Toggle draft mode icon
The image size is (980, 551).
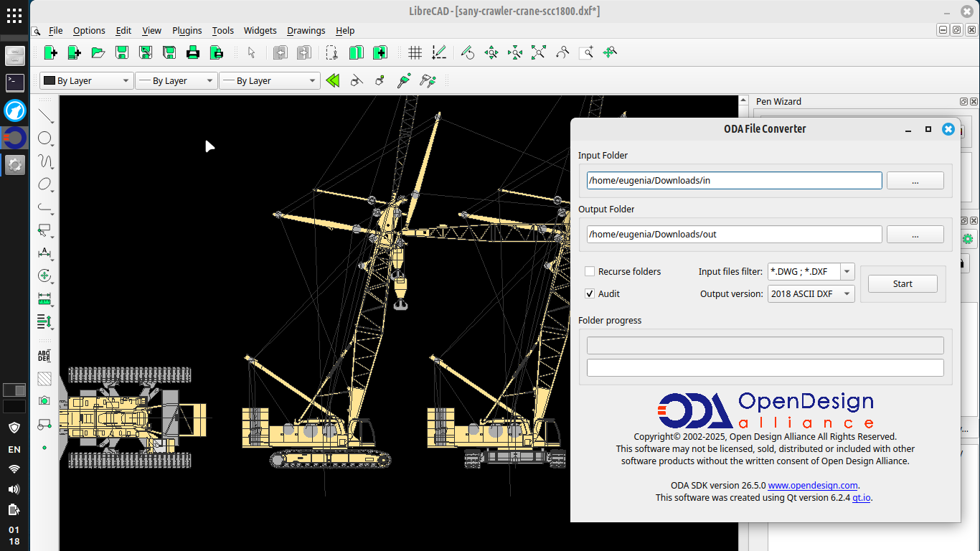pos(438,52)
